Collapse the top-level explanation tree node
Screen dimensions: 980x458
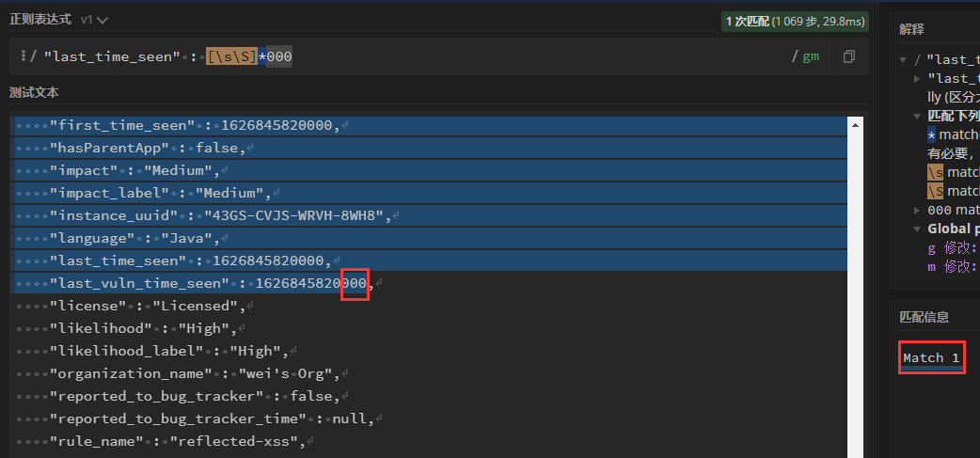pyautogui.click(x=904, y=60)
